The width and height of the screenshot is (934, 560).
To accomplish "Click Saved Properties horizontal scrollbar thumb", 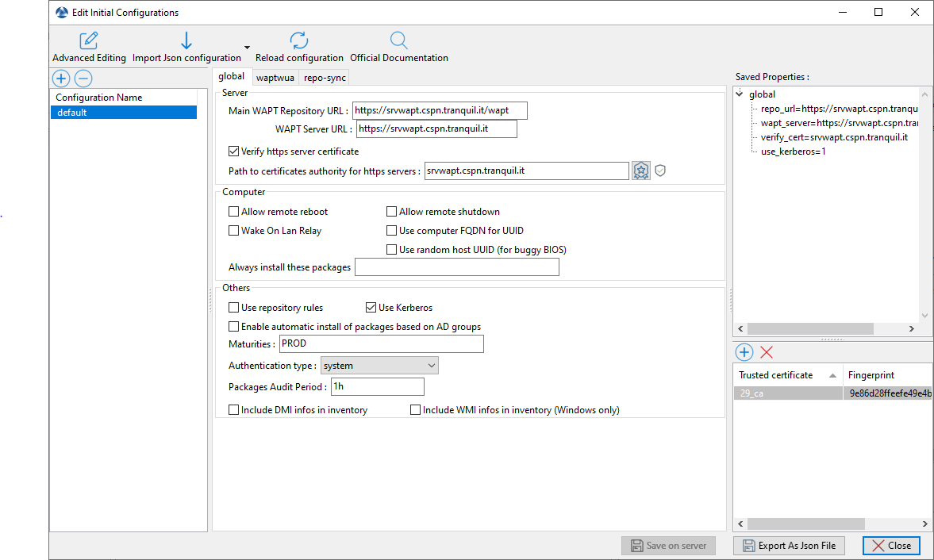I will click(810, 328).
